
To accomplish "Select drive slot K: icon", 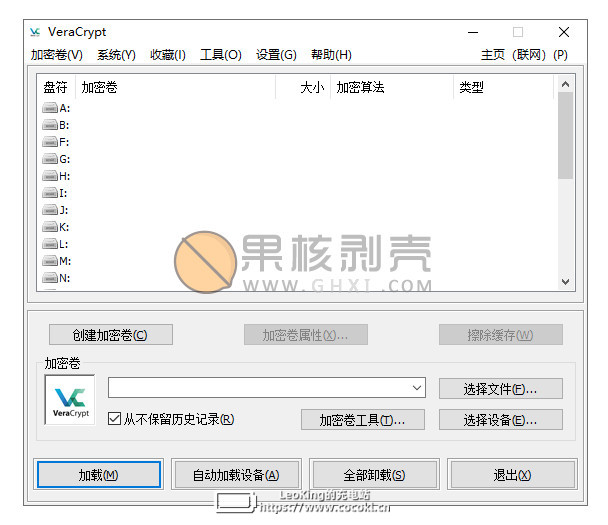I will coord(50,227).
